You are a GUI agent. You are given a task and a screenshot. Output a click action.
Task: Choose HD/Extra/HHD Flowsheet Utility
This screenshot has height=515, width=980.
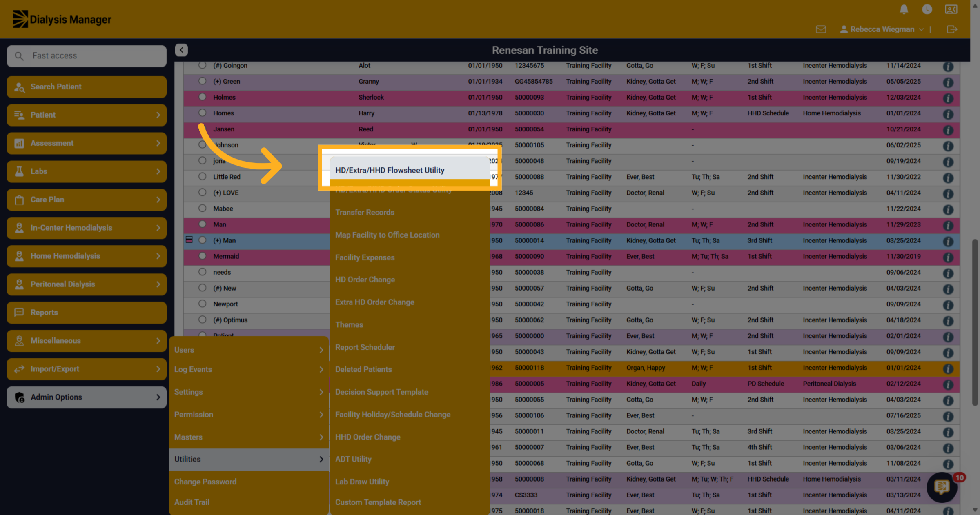click(410, 170)
